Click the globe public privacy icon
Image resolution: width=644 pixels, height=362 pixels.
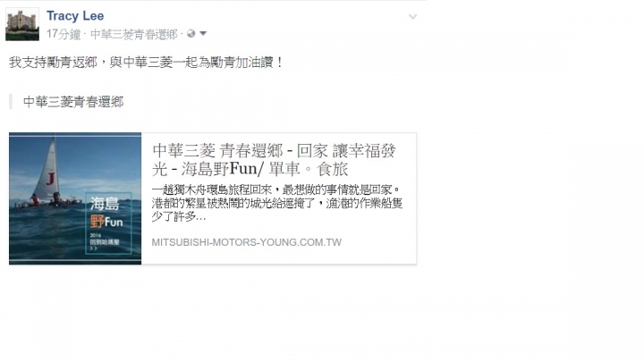click(x=191, y=34)
